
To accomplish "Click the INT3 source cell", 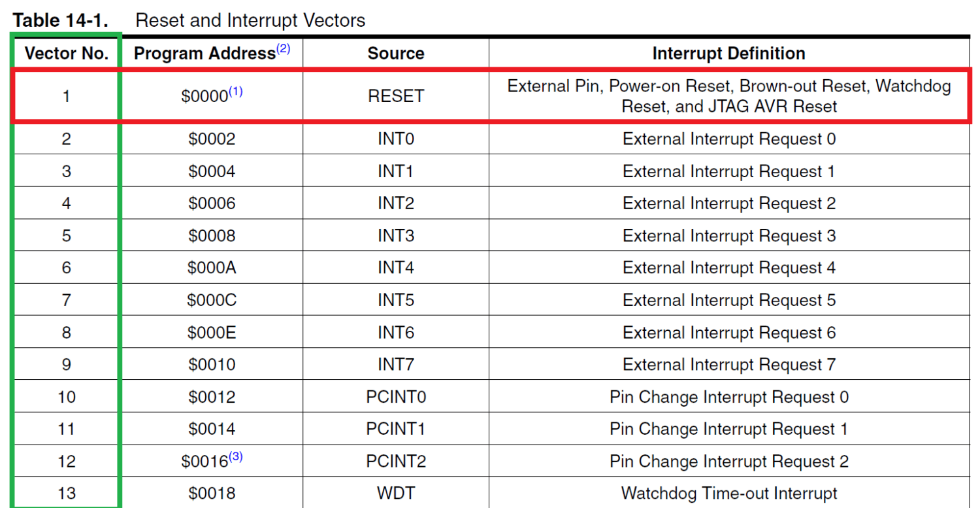I will tap(395, 235).
